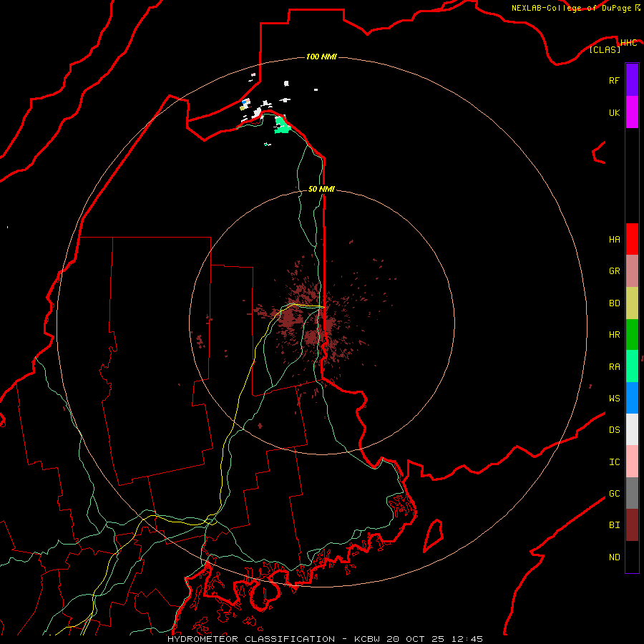This screenshot has height=644, width=644.
Task: Click the ND black legend swatch
Action: [632, 557]
